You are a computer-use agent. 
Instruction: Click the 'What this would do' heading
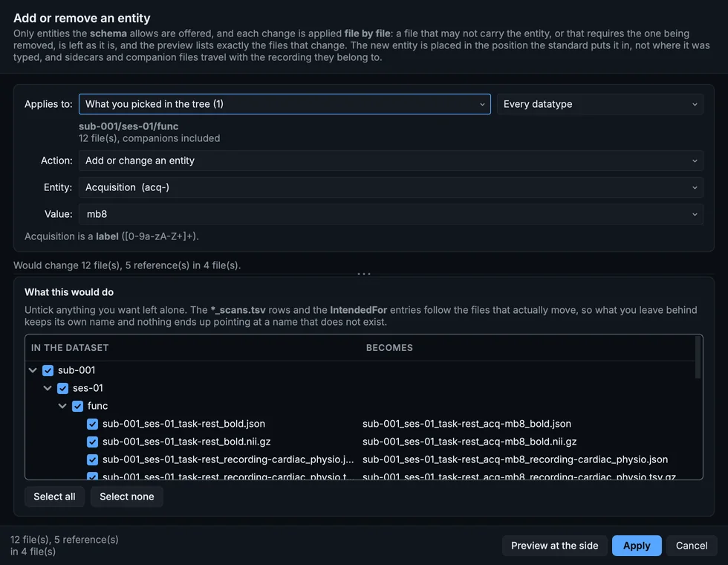69,292
